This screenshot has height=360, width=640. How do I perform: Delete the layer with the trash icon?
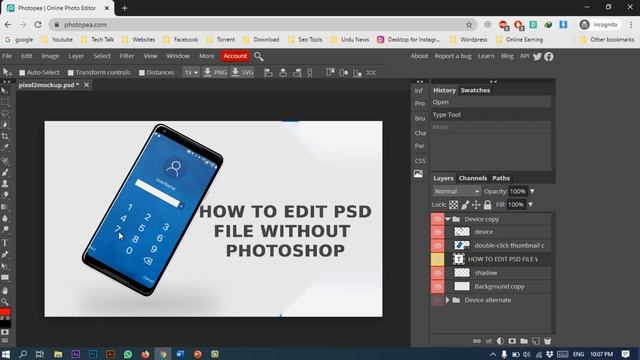pos(547,341)
